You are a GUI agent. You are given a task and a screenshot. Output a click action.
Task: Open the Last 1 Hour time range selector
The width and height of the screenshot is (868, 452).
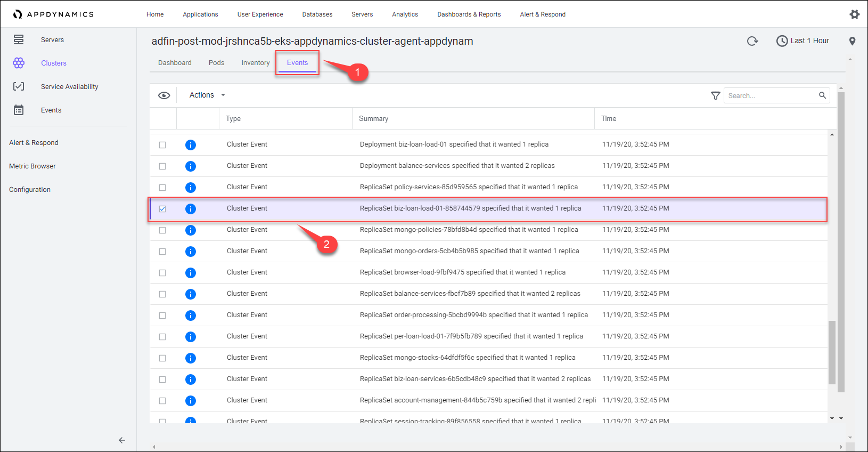coord(803,41)
